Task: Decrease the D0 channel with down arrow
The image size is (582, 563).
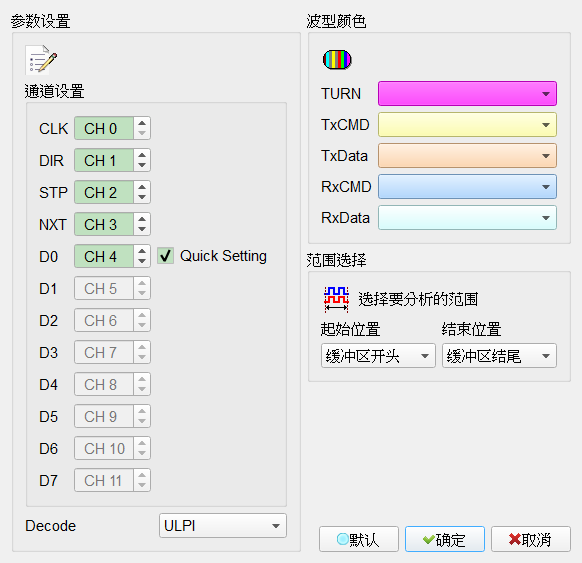Action: coord(142,261)
